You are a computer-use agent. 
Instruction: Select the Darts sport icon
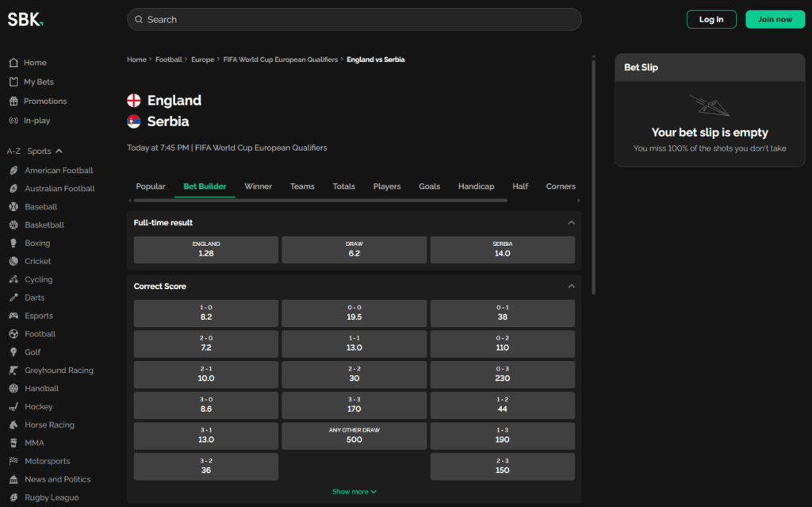[x=14, y=298]
